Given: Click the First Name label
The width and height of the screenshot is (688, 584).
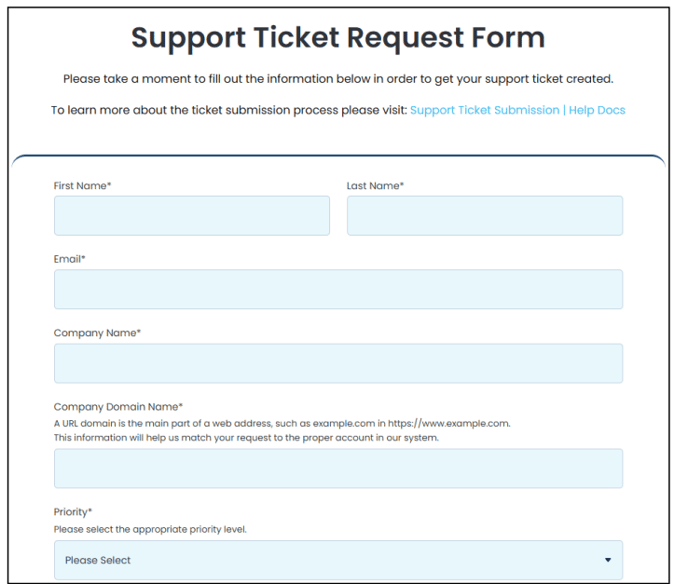Looking at the screenshot, I should pyautogui.click(x=82, y=186).
